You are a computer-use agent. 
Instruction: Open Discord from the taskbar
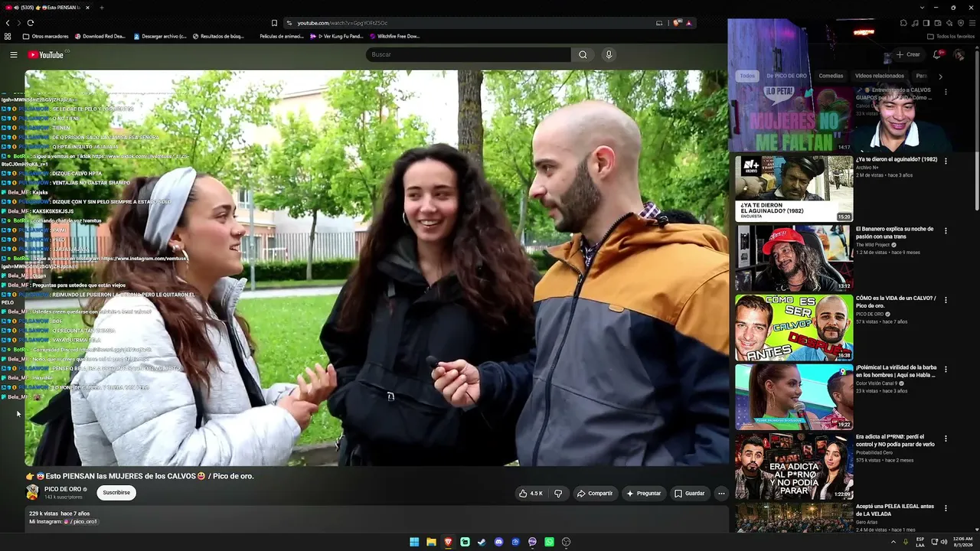[498, 542]
